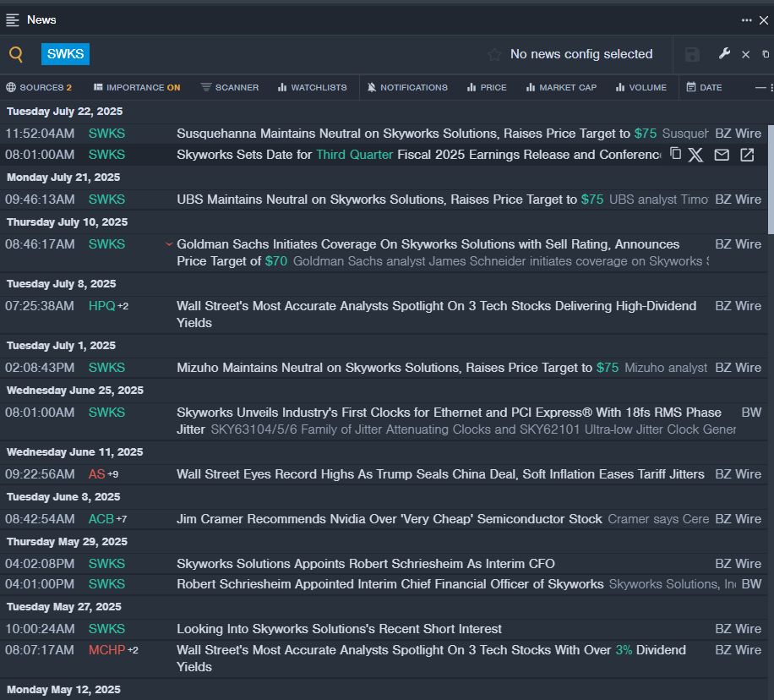Open the Scanner filter
The width and height of the screenshot is (774, 700).
(230, 87)
